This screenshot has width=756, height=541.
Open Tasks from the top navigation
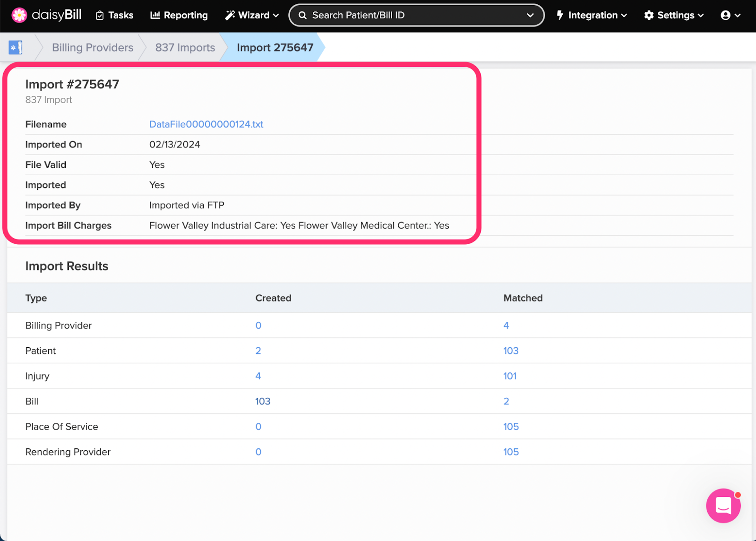click(114, 15)
